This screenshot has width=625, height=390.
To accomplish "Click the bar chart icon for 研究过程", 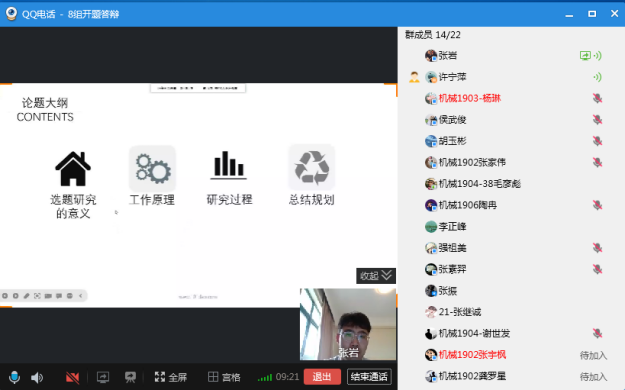I will [x=228, y=165].
